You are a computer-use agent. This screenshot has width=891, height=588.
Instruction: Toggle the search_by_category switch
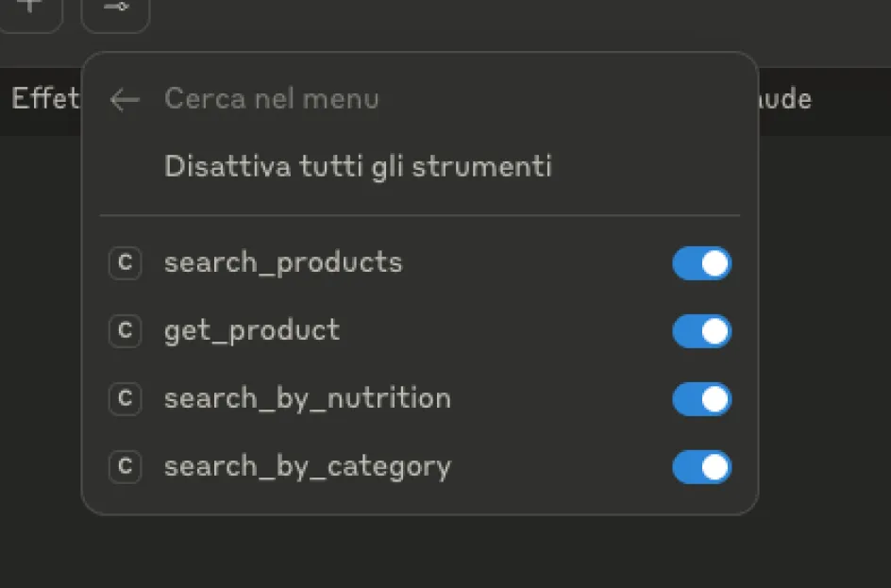[x=701, y=467]
